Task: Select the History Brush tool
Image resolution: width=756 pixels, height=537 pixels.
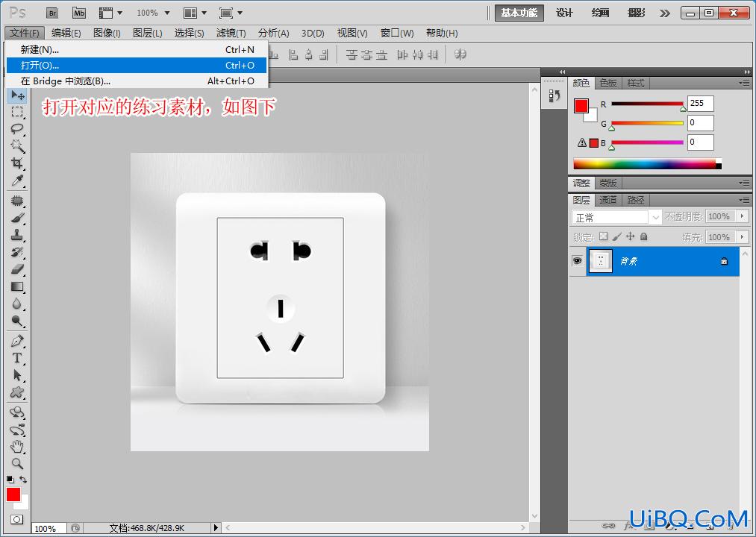Action: (17, 251)
